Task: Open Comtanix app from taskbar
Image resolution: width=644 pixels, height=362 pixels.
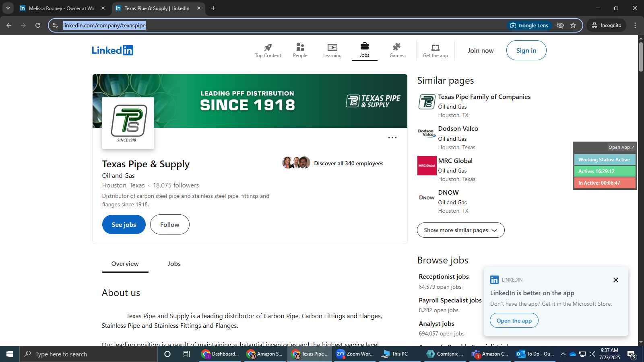Action: 445,354
